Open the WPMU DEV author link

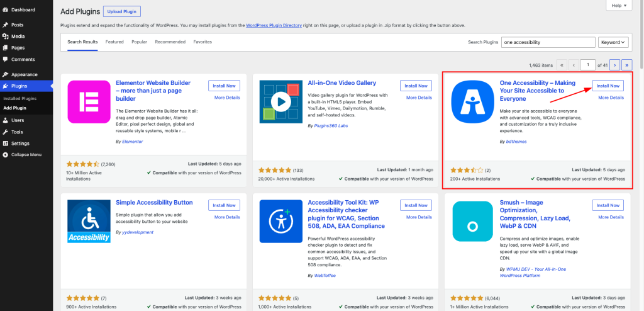pyautogui.click(x=533, y=272)
